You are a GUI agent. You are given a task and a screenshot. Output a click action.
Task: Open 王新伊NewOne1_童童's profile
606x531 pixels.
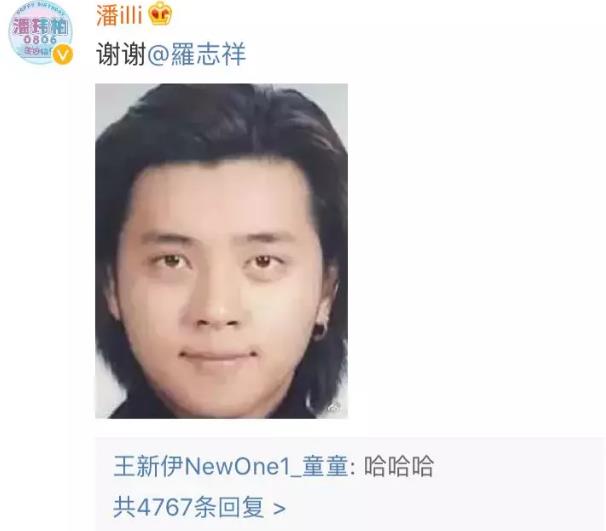(x=231, y=466)
